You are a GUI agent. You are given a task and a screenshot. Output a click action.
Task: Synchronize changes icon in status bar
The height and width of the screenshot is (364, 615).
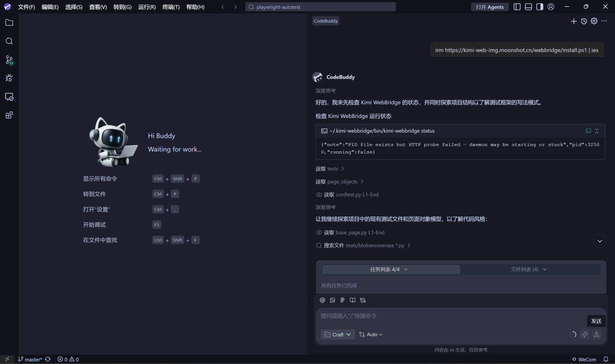(x=48, y=359)
